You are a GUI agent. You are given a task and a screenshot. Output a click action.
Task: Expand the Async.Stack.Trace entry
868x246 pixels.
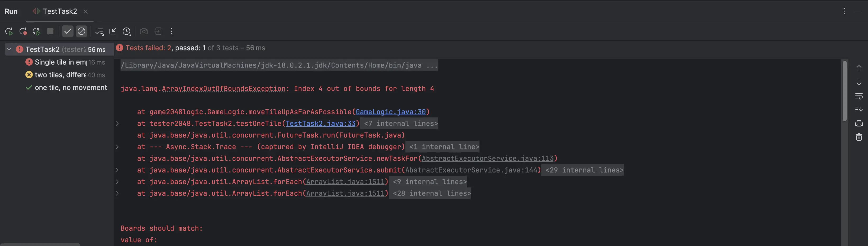pyautogui.click(x=117, y=147)
